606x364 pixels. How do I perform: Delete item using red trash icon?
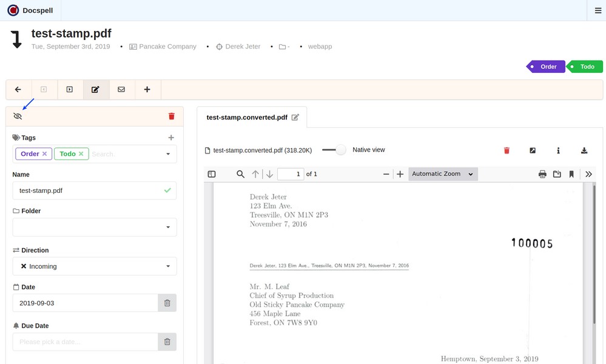[171, 116]
